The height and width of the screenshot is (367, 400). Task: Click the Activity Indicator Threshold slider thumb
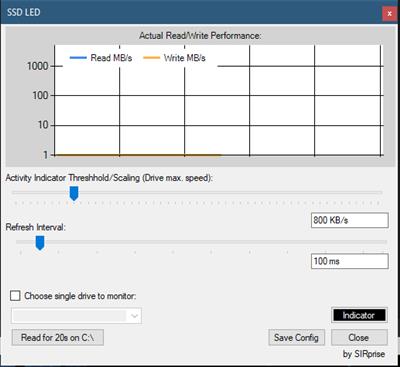click(74, 193)
